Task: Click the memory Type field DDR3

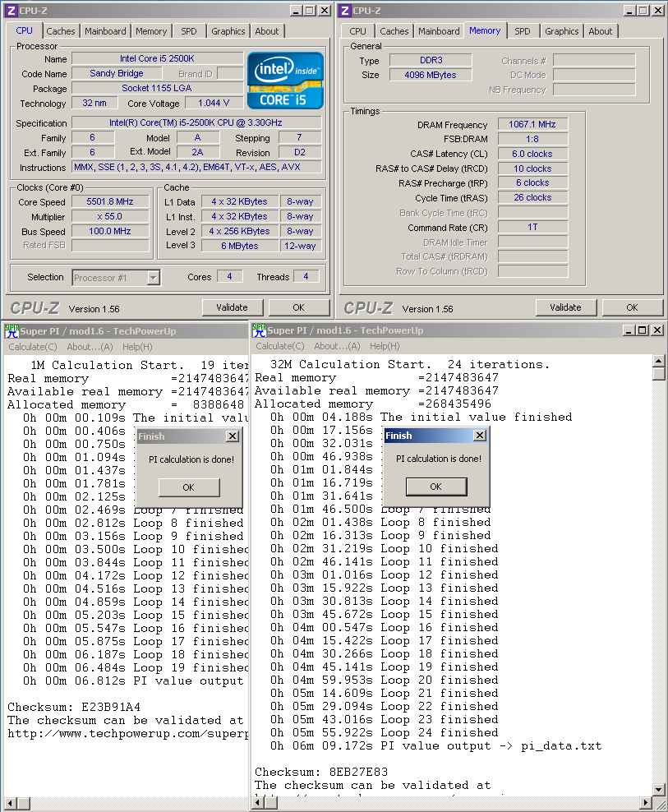Action: click(x=431, y=60)
